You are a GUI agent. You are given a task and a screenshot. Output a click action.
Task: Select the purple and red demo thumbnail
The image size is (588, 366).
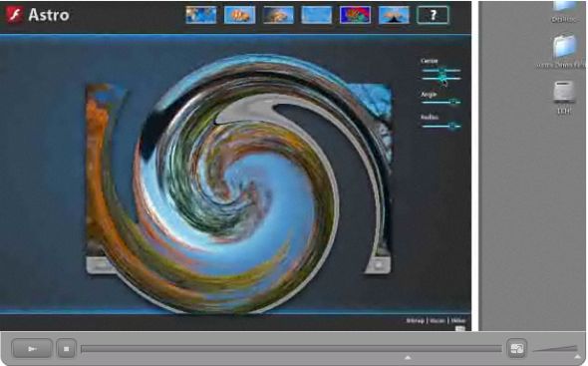coord(355,15)
